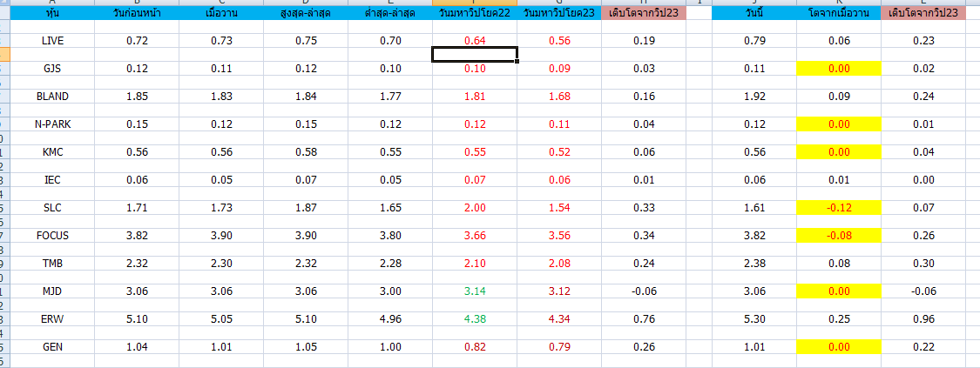The image size is (980, 368).
Task: Select 0.30 in the TMB row
Action: click(923, 264)
